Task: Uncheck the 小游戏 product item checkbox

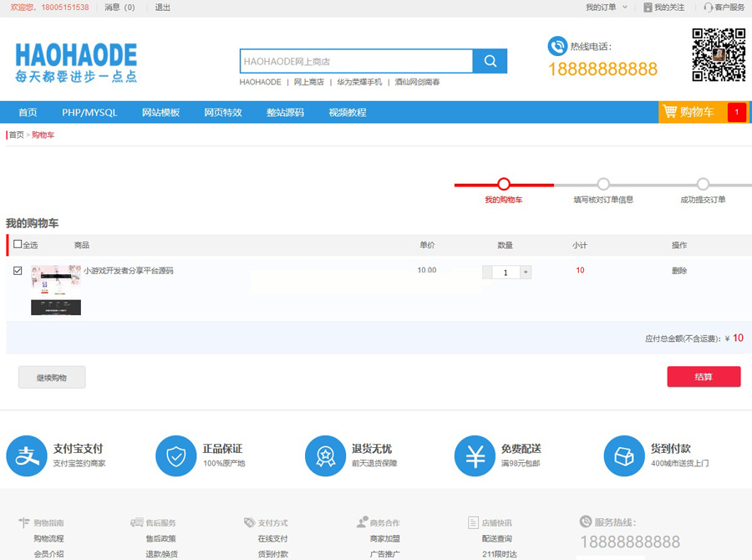Action: [18, 271]
